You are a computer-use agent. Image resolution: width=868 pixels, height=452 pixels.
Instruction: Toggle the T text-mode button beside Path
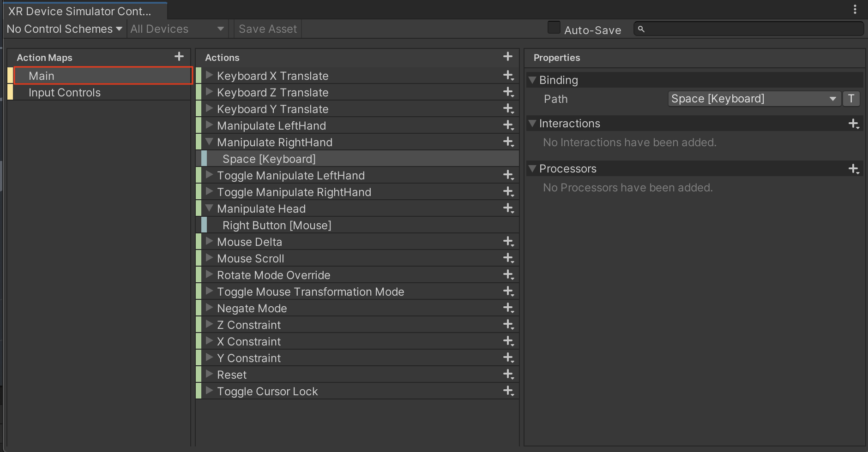click(851, 99)
